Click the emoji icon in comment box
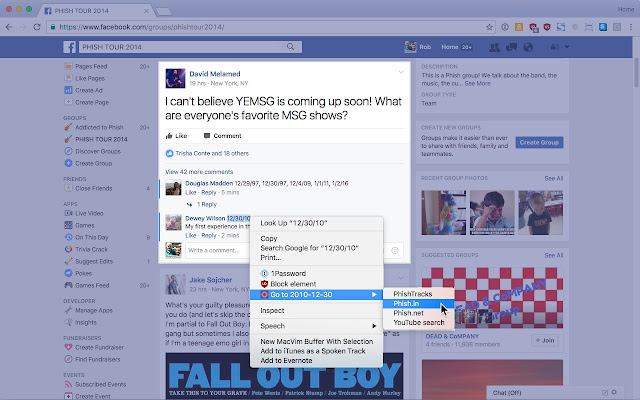The height and width of the screenshot is (400, 640). [x=395, y=251]
